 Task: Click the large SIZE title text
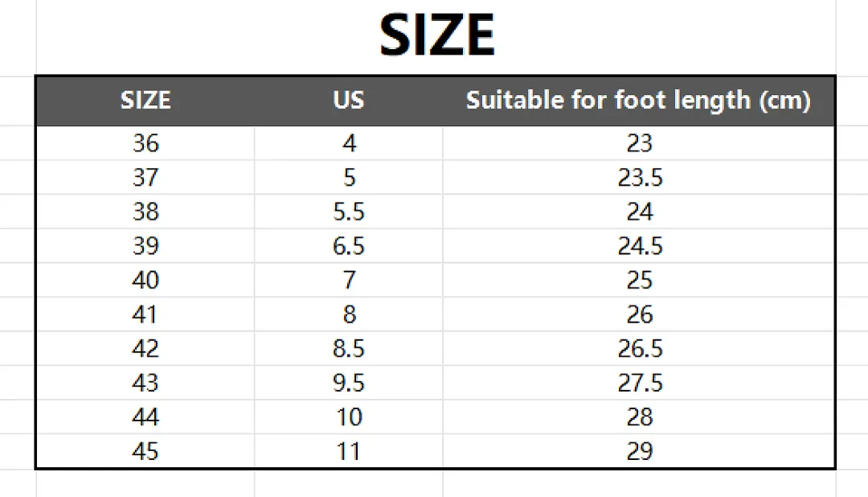pyautogui.click(x=436, y=35)
